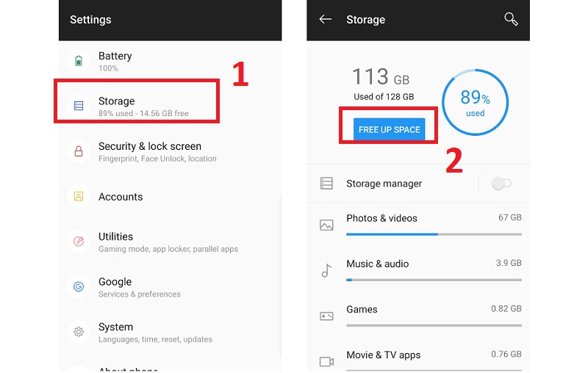Screen dimensions: 588x373
Task: Tap the System gear icon
Action: point(79,332)
